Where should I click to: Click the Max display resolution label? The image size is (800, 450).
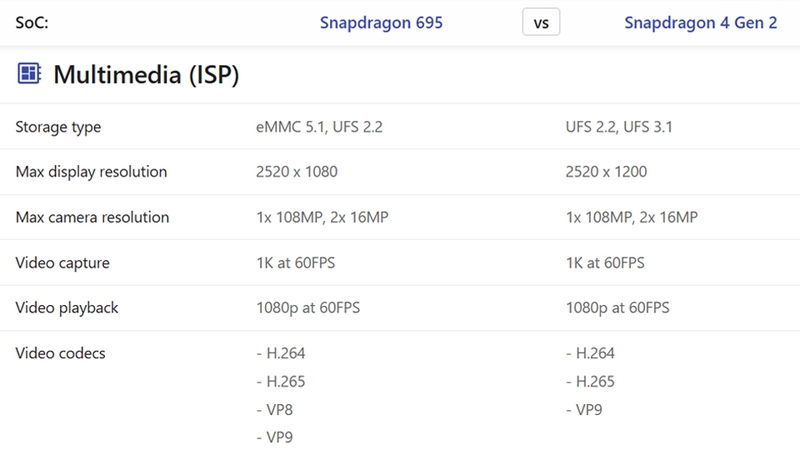click(91, 171)
